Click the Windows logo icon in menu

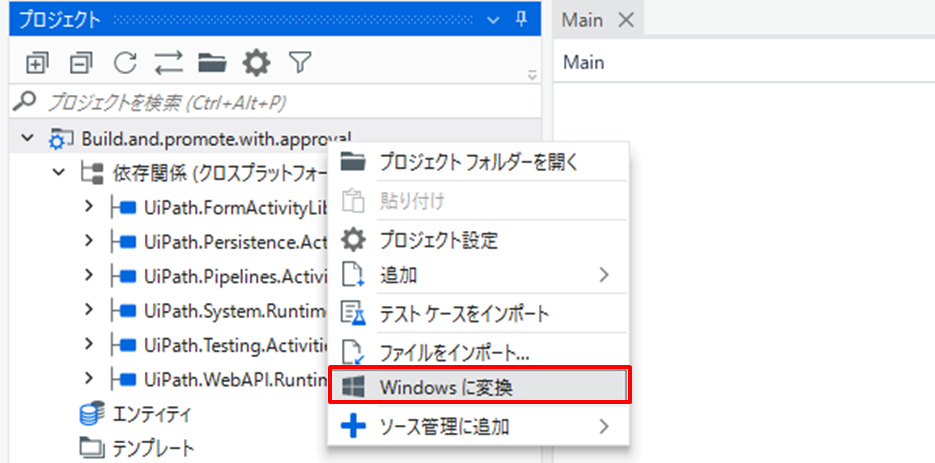[352, 388]
